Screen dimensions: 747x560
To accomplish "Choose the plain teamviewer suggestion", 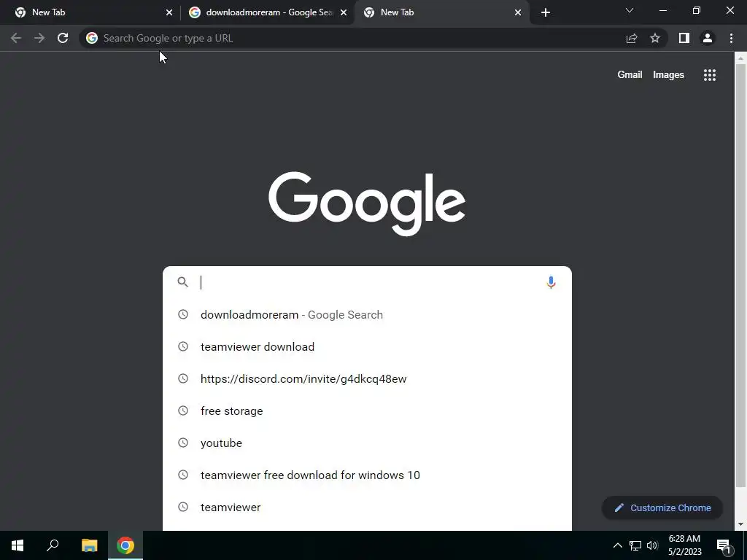I will coord(367,507).
